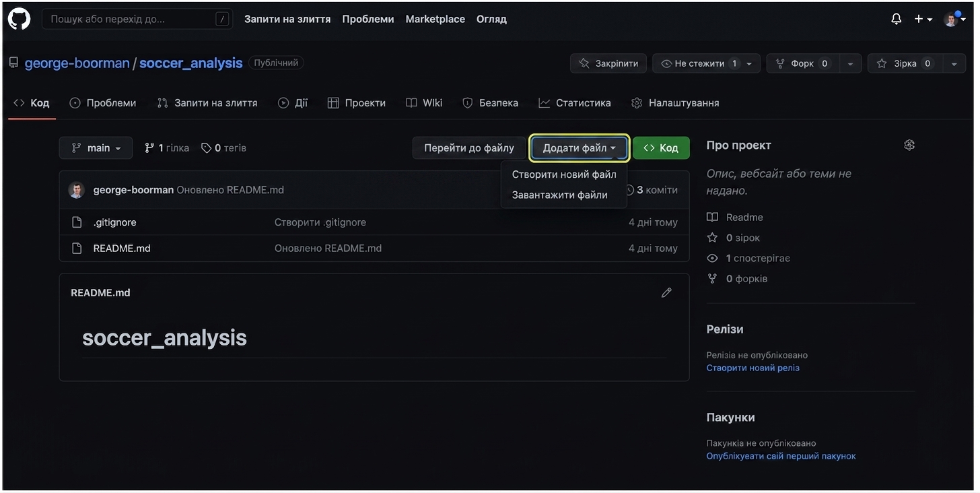Click the Readme link in sidebar
Screen dimensions: 980x493
pos(735,217)
